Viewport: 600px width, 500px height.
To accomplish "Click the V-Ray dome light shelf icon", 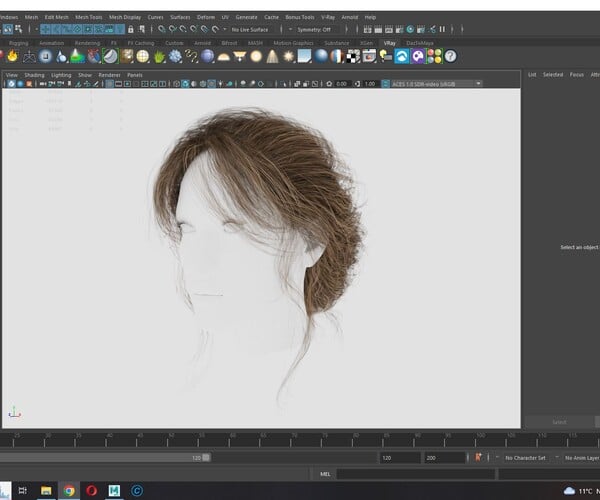I will 223,57.
